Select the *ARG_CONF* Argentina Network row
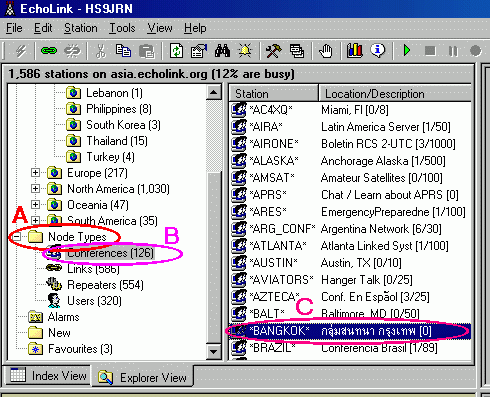Image resolution: width=490 pixels, height=397 pixels. [350, 229]
